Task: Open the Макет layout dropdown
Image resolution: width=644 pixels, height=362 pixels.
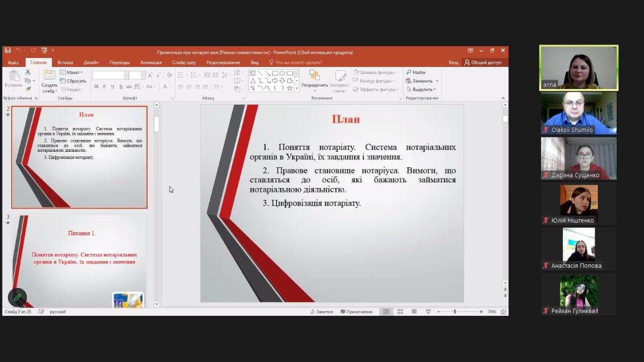Action: point(71,72)
